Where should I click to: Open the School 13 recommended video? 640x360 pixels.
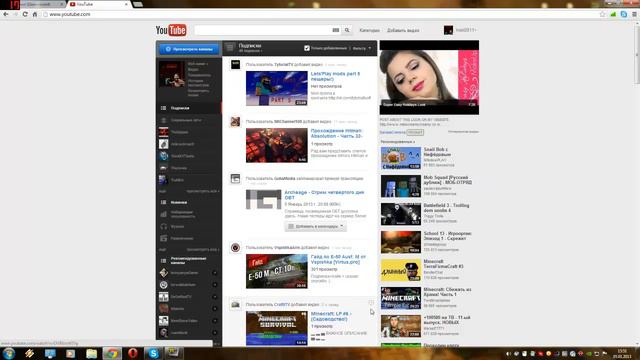pyautogui.click(x=401, y=242)
